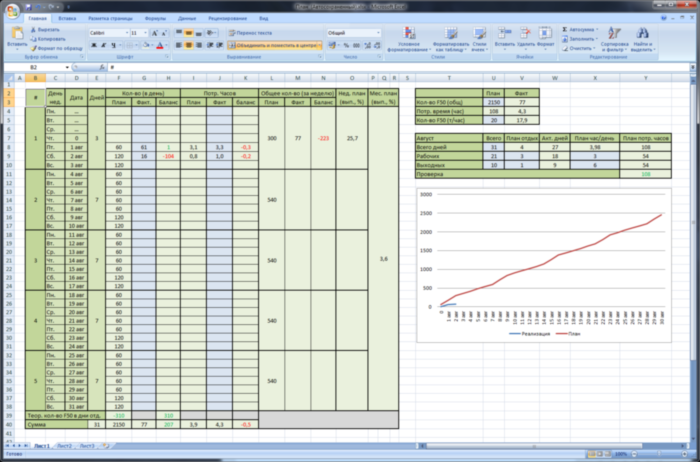The width and height of the screenshot is (700, 462).
Task: Switch to Формулы ribbon tab
Action: [155, 19]
